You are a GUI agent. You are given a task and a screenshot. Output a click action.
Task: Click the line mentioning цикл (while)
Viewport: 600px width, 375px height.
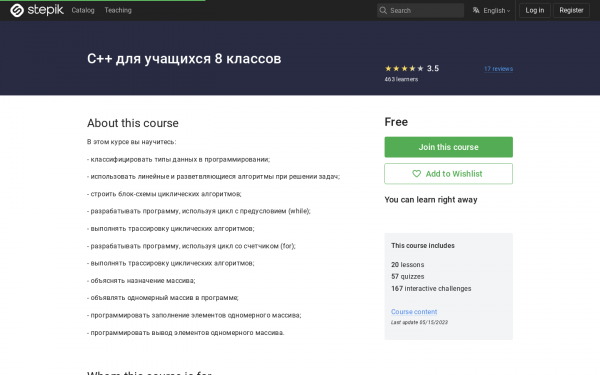pyautogui.click(x=199, y=211)
